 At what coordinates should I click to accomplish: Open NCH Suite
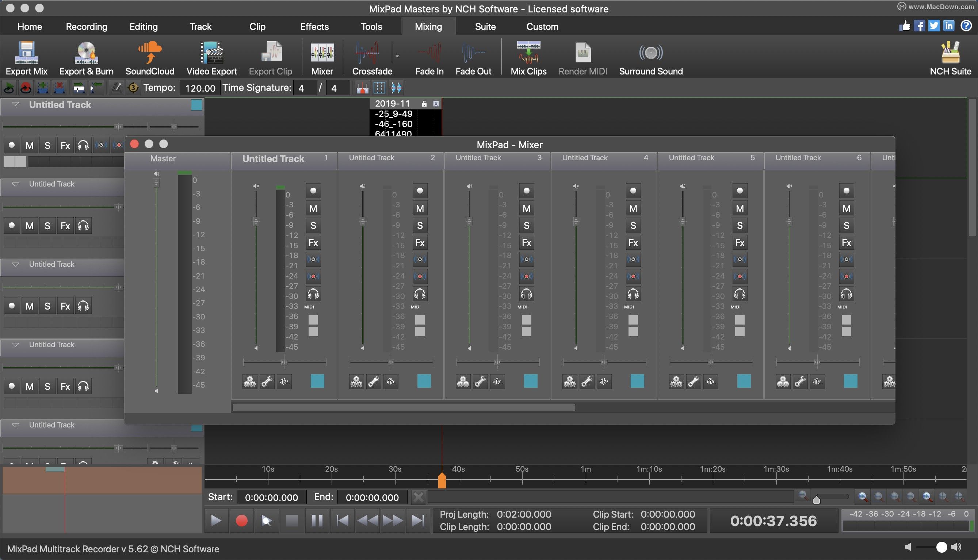(x=950, y=58)
